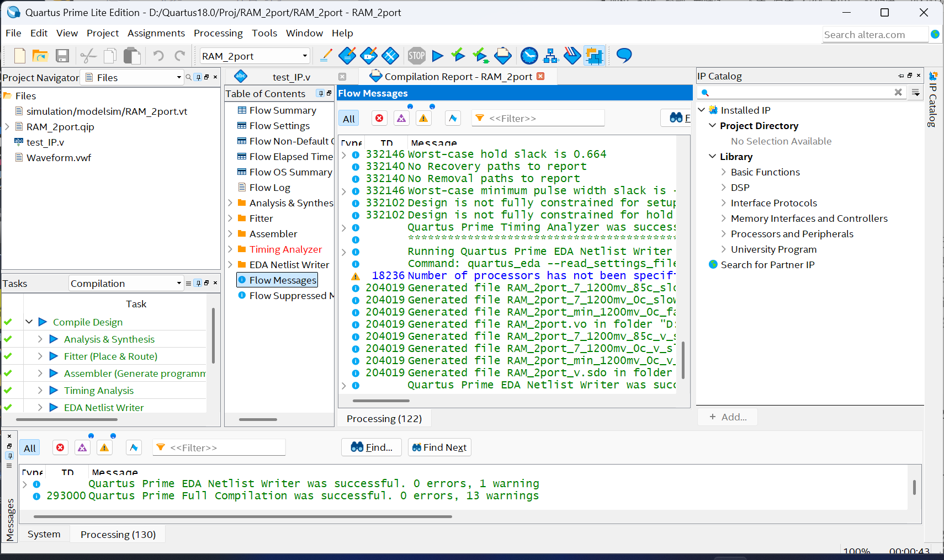Viewport: 944px width, 560px height.
Task: Click the Copy icon in the toolbar
Action: 110,56
